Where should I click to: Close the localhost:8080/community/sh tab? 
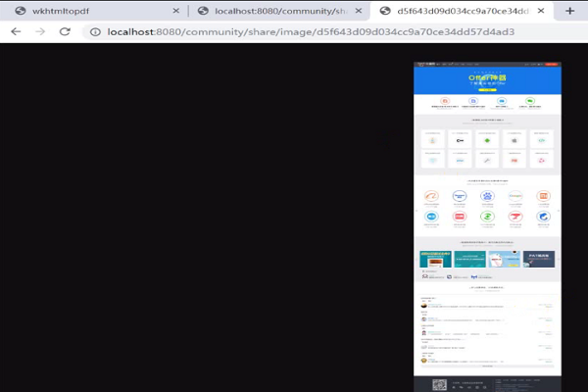point(359,11)
